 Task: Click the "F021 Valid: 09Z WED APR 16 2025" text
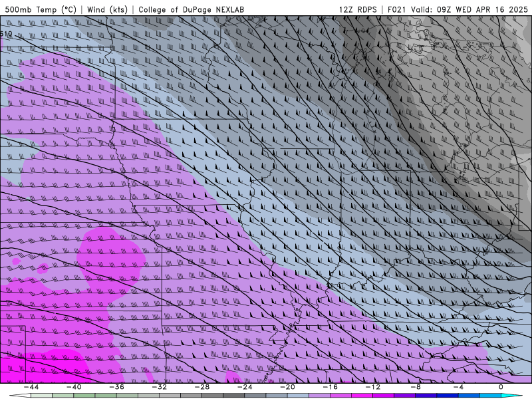458,9
